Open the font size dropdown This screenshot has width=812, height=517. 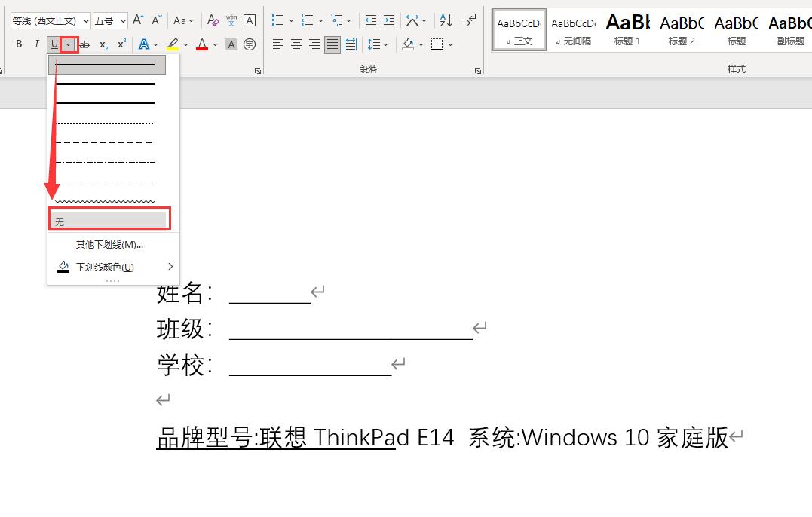click(x=124, y=20)
